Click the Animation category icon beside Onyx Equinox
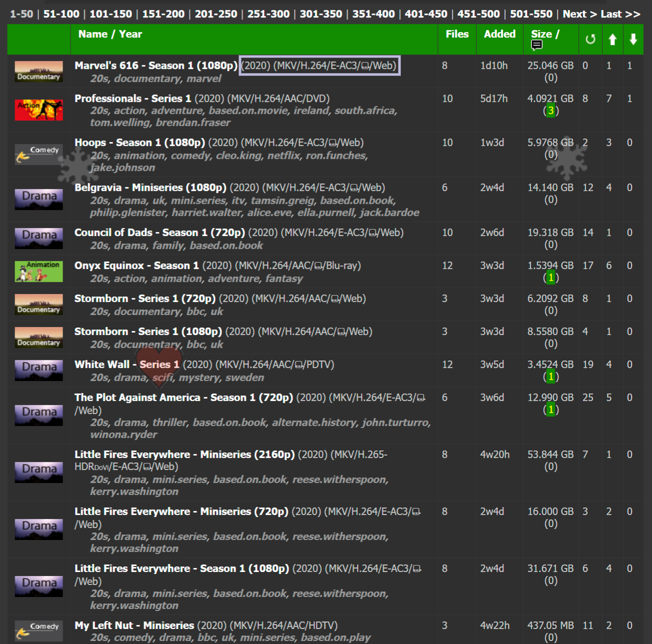This screenshot has width=652, height=644. [38, 271]
